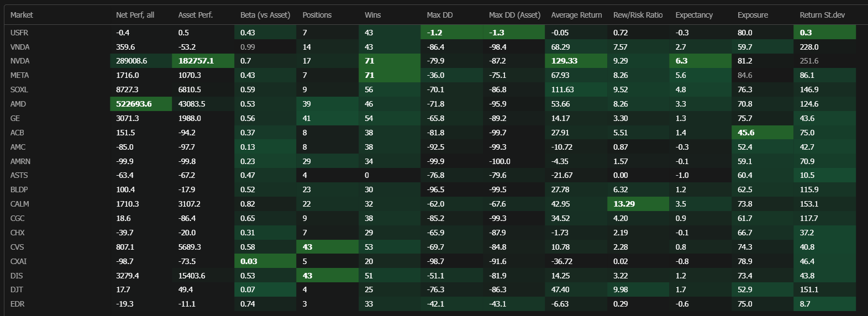Sort by Wins column header
Image resolution: width=868 pixels, height=316 pixels.
point(373,15)
